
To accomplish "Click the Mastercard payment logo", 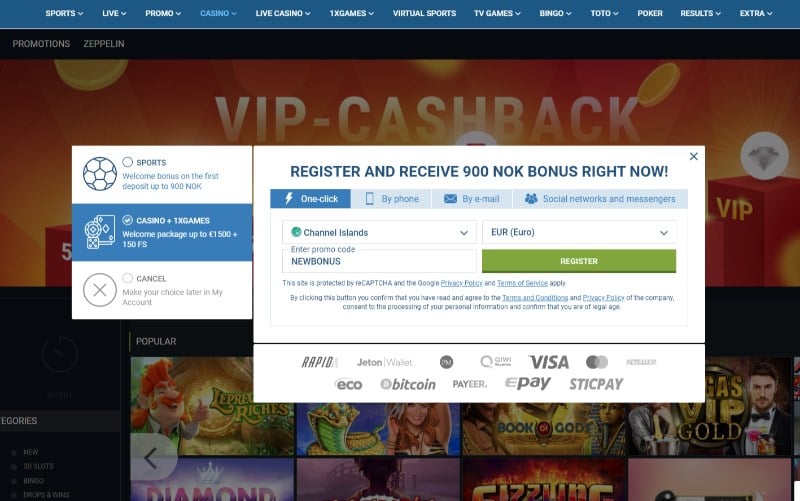I will pyautogui.click(x=597, y=362).
